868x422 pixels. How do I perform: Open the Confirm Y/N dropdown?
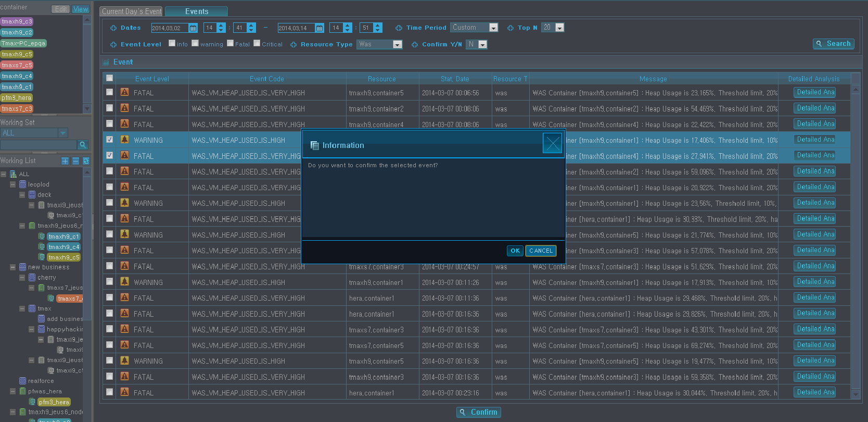482,45
